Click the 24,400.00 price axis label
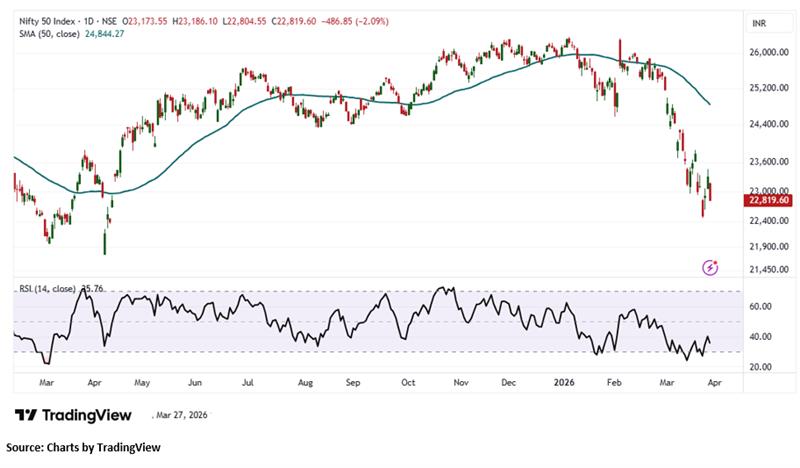 768,125
